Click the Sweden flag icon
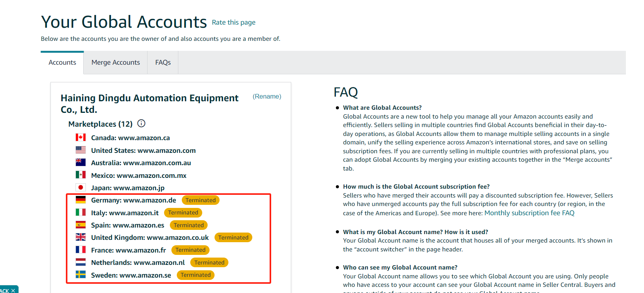 pos(80,275)
